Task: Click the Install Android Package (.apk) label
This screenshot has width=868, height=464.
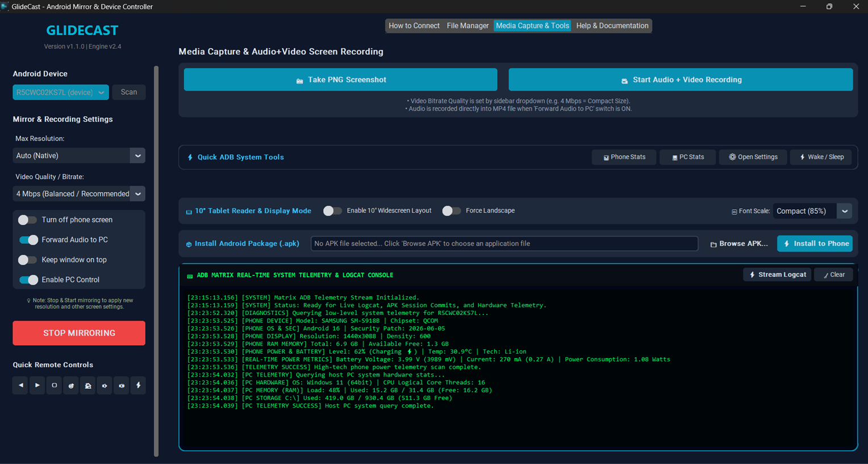Action: pos(247,243)
